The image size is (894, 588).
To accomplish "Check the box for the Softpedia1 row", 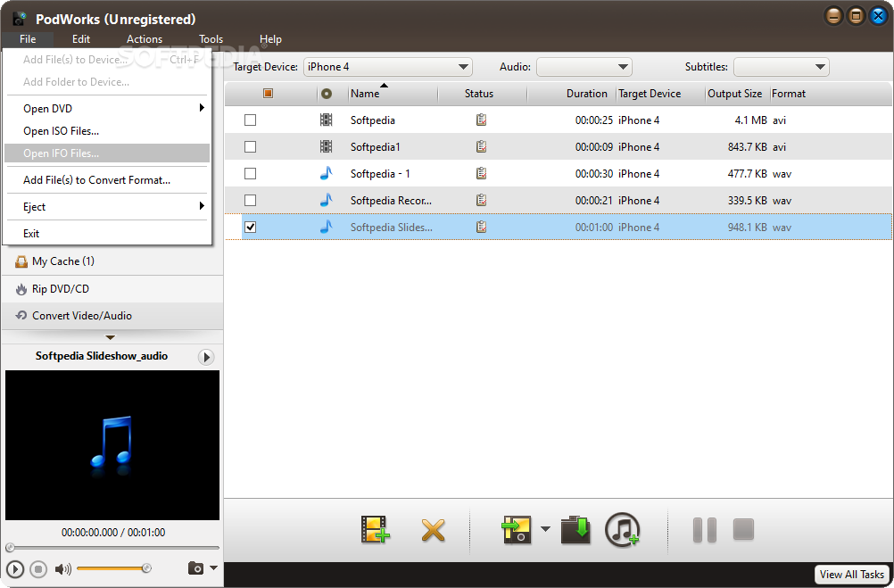I will point(251,147).
